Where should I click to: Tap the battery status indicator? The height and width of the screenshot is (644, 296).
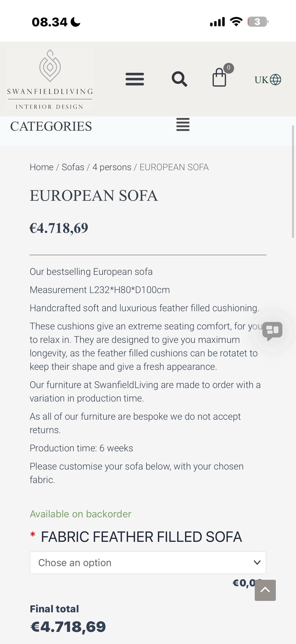[x=258, y=22]
